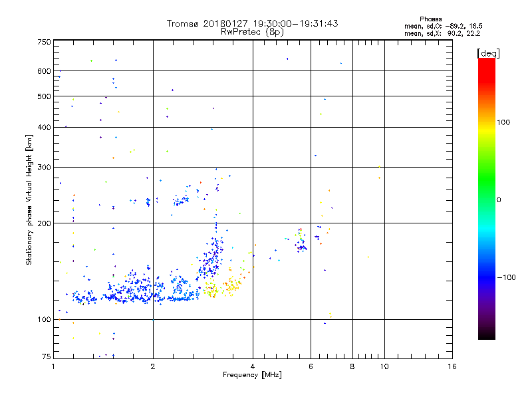Click the x-axis label 'Frequency [MHz]'
532x399 pixels.
click(x=252, y=375)
